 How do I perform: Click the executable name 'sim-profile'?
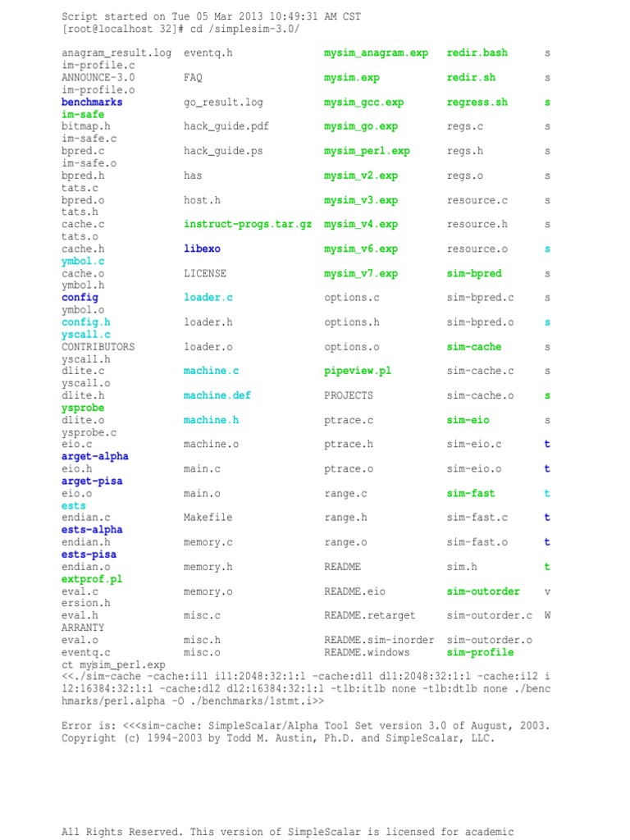[481, 652]
